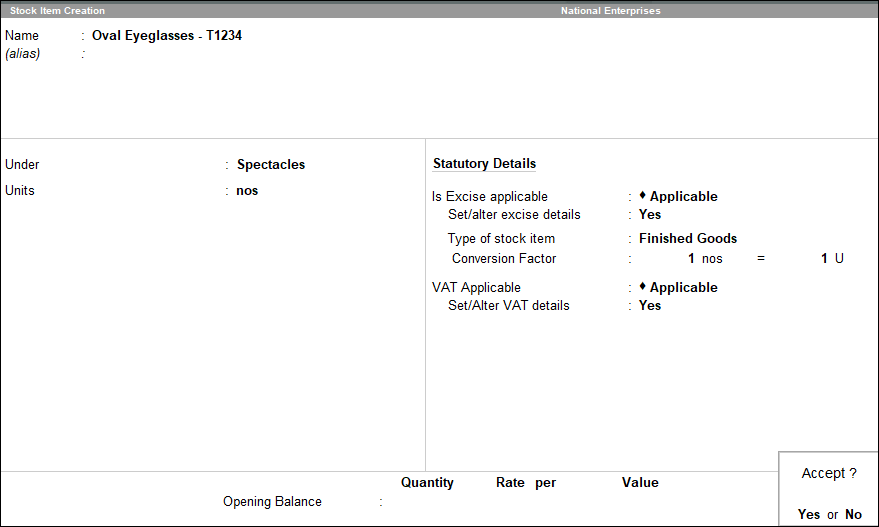Click the 'per' column header
Viewport: 879px width, 527px height.
pos(545,483)
